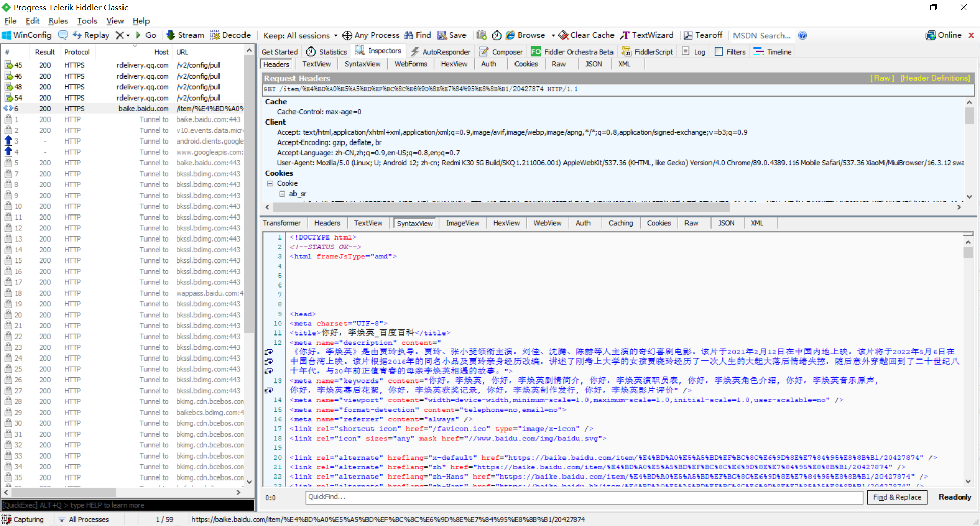Open the Get Started tab
Image resolution: width=980 pixels, height=526 pixels.
tap(279, 52)
